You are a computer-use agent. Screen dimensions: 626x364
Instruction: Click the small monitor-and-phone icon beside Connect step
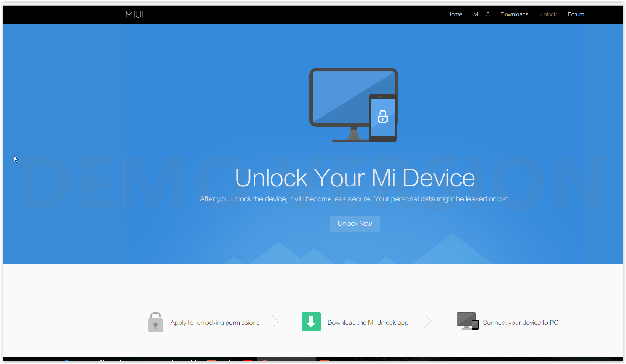click(x=467, y=321)
